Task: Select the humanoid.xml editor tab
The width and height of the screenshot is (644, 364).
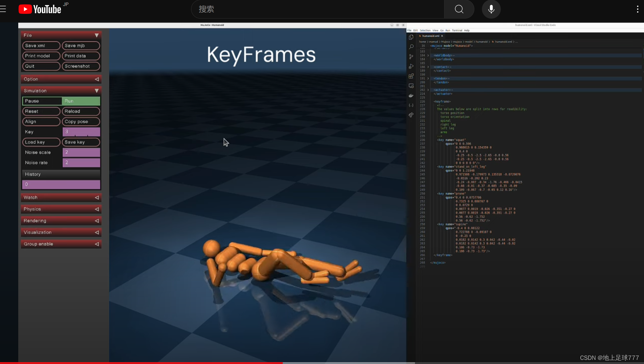Action: (x=430, y=36)
